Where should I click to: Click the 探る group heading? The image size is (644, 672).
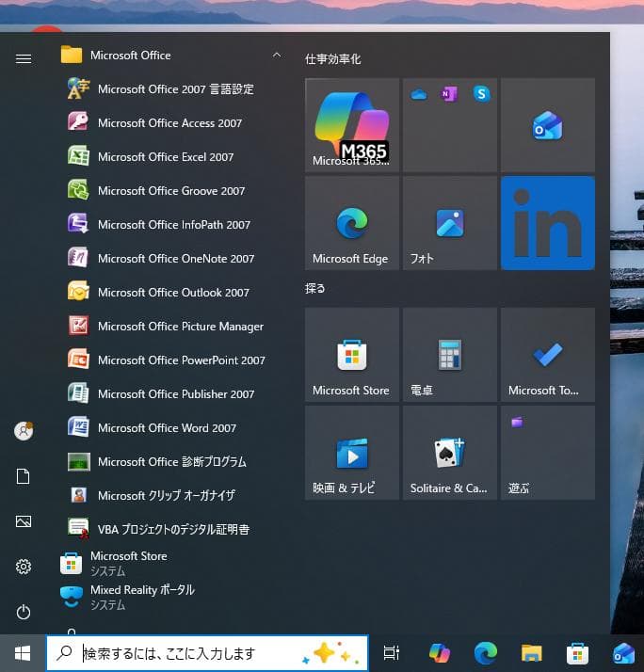pyautogui.click(x=314, y=288)
